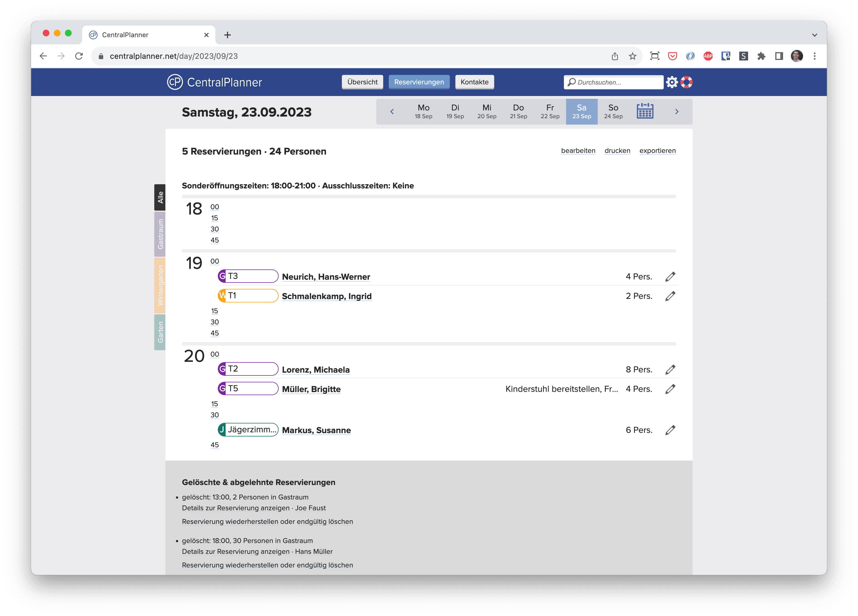Open Neurich, Hans-Werner reservation
This screenshot has height=616, width=858.
pyautogui.click(x=326, y=277)
